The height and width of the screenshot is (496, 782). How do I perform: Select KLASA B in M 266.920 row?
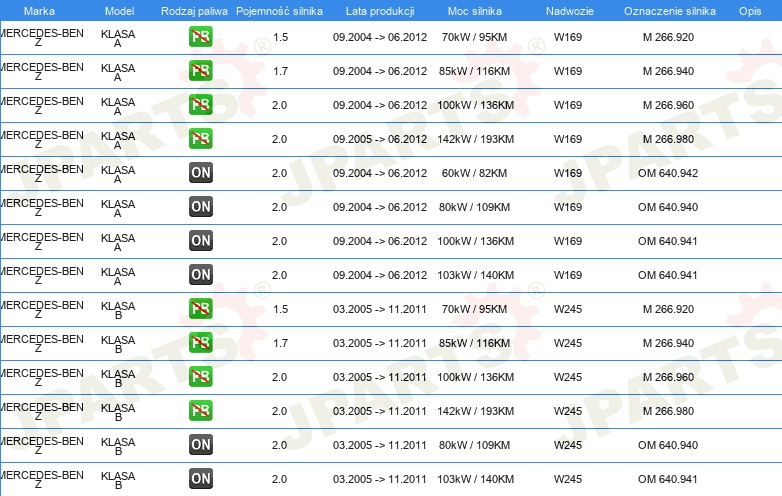118,311
